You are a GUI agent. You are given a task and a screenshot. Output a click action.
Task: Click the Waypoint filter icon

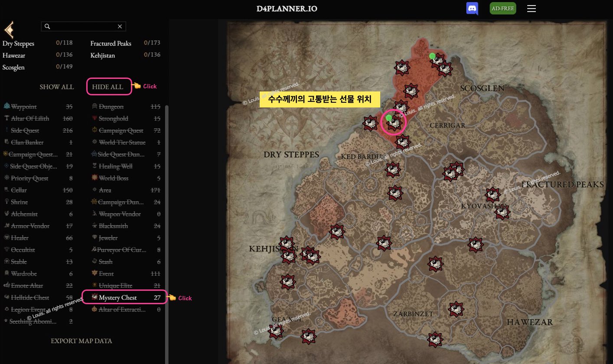7,106
